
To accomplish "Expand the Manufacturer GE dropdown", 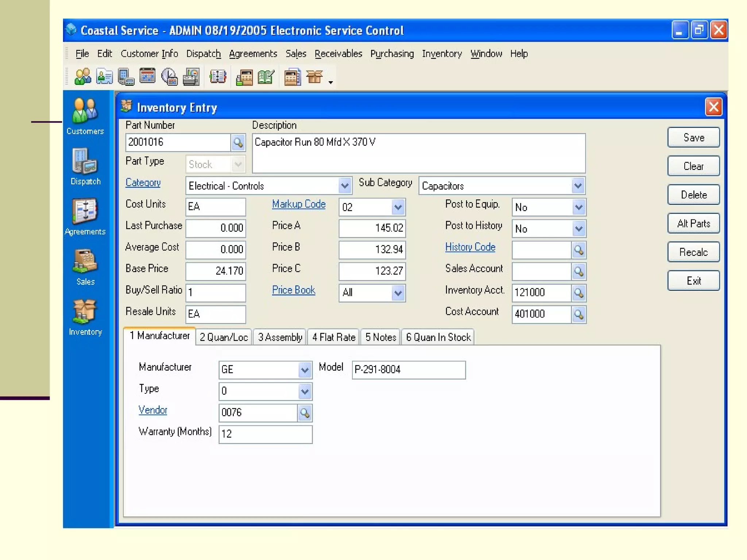I will pos(305,370).
